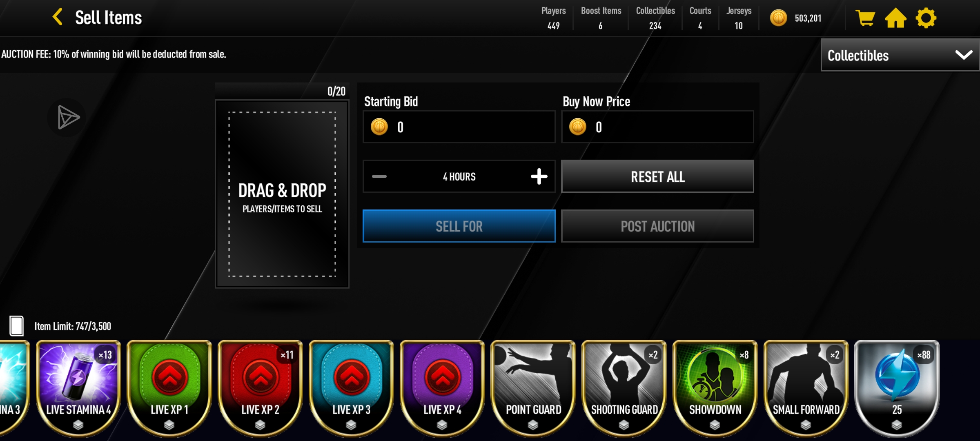Select the blue lightning 25 item

[x=897, y=388]
